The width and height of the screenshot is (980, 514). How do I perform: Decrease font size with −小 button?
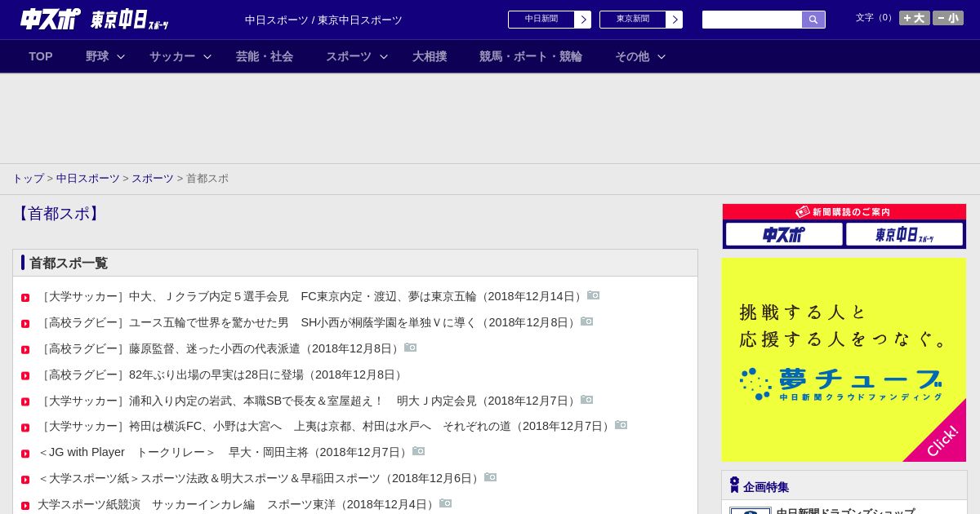click(x=948, y=18)
